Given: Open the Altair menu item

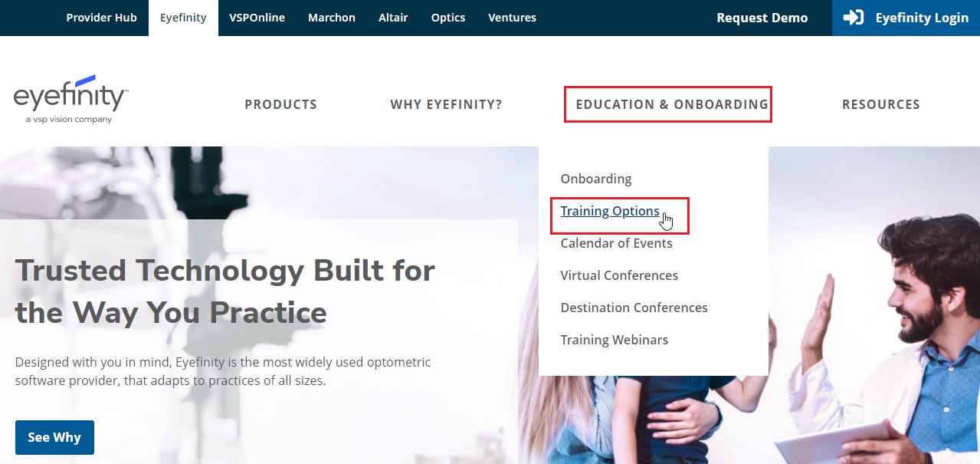Looking at the screenshot, I should [x=393, y=18].
